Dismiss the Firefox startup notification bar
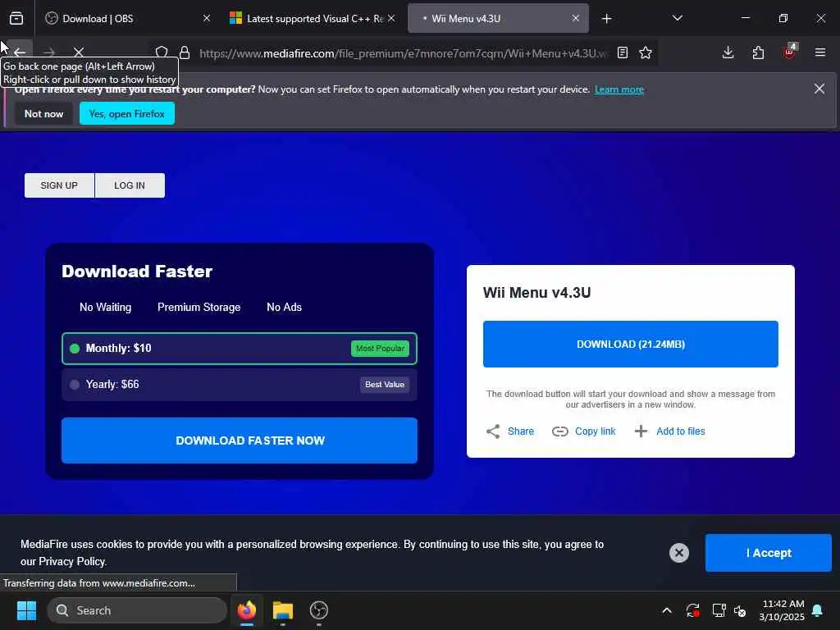840x630 pixels. pos(819,89)
